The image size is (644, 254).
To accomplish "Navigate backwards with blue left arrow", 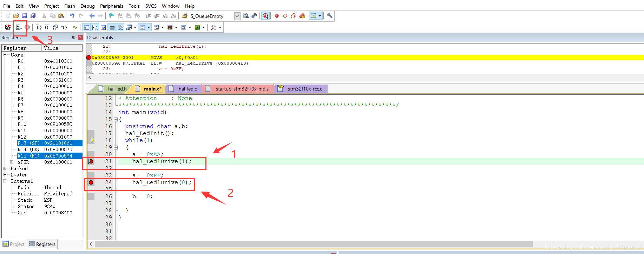I will click(x=92, y=16).
